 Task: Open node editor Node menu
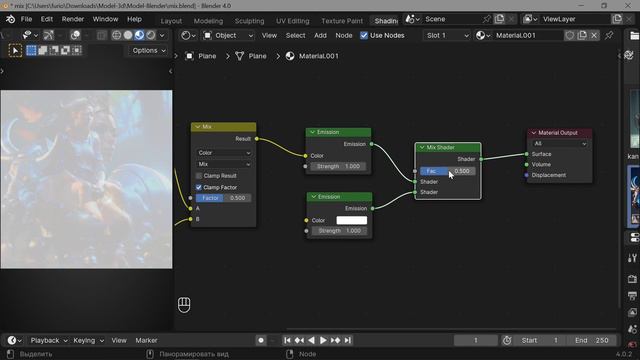point(344,36)
